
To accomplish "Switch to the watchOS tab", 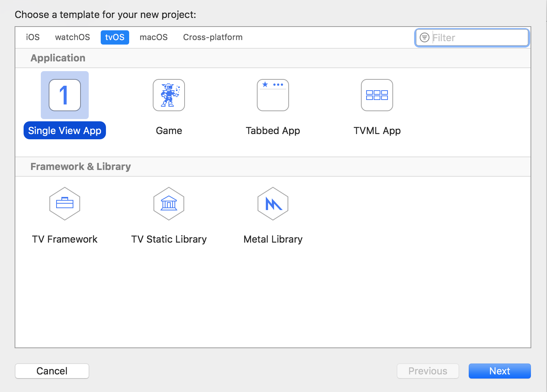I will pos(73,37).
